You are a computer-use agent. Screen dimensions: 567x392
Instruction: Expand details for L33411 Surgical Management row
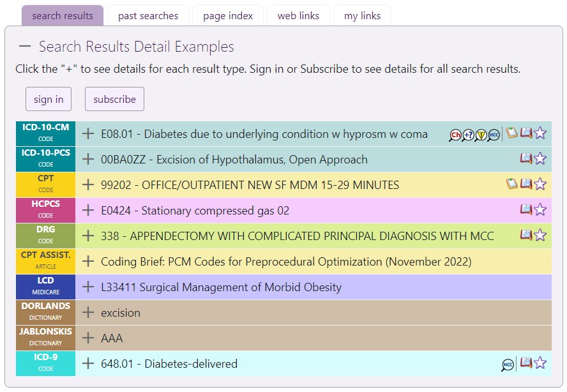[x=88, y=287]
